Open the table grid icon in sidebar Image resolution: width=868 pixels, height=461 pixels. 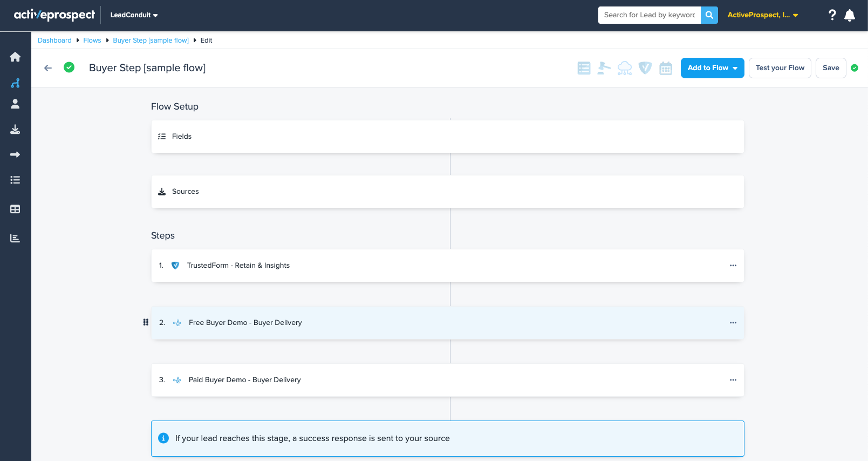15,209
